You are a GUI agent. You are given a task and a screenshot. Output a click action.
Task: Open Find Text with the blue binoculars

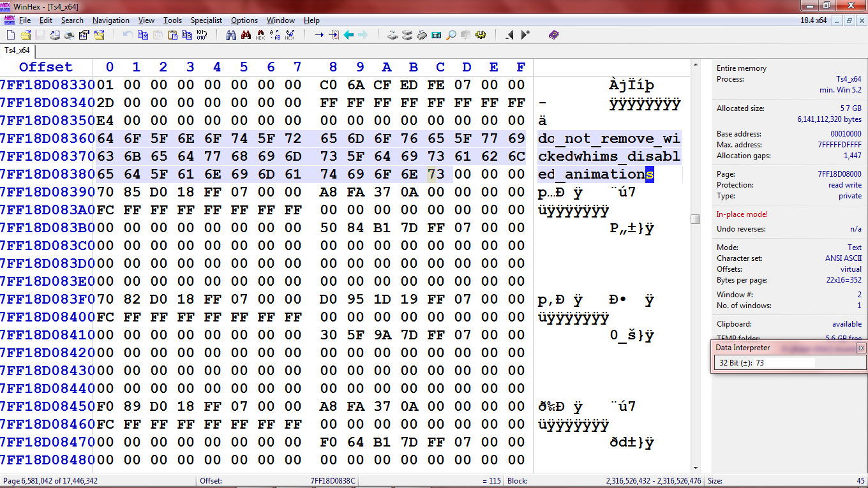[231, 35]
